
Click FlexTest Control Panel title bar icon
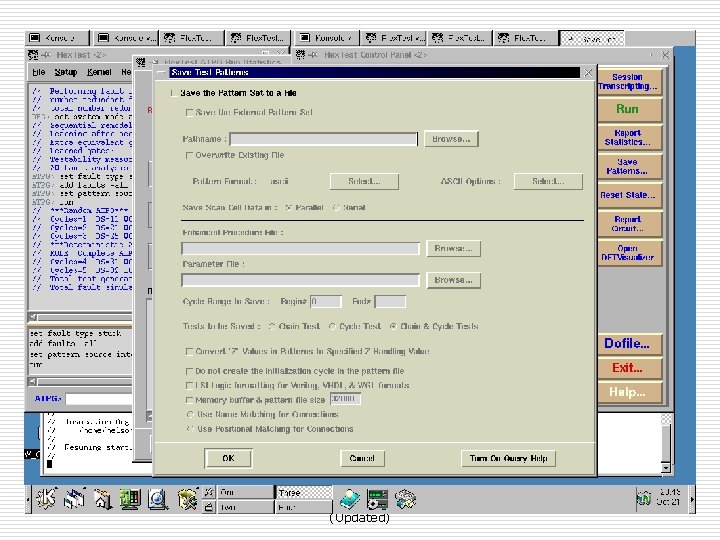tap(300, 55)
